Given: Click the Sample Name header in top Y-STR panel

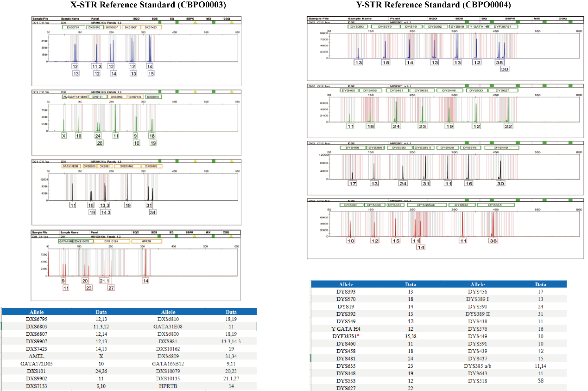Looking at the screenshot, I should pos(360,18).
